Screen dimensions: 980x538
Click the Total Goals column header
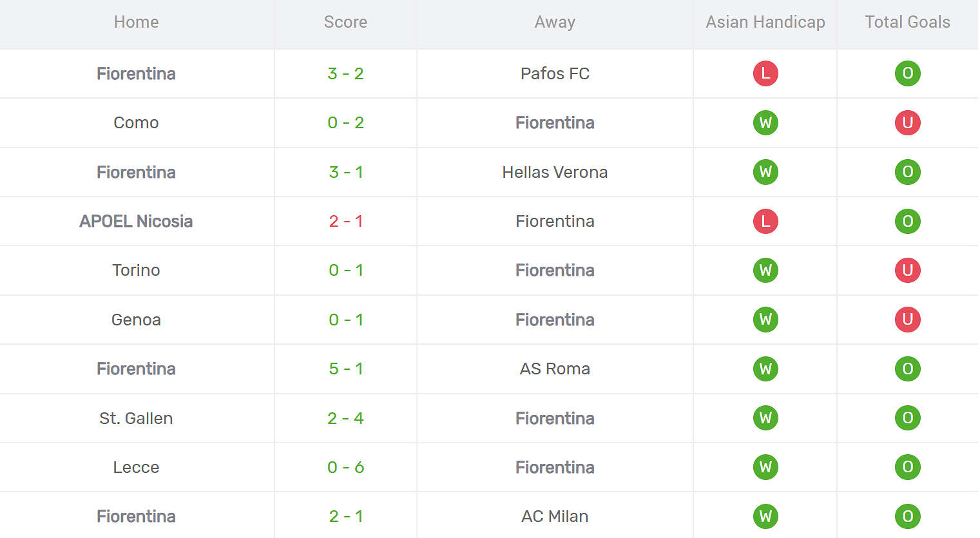[x=907, y=22]
